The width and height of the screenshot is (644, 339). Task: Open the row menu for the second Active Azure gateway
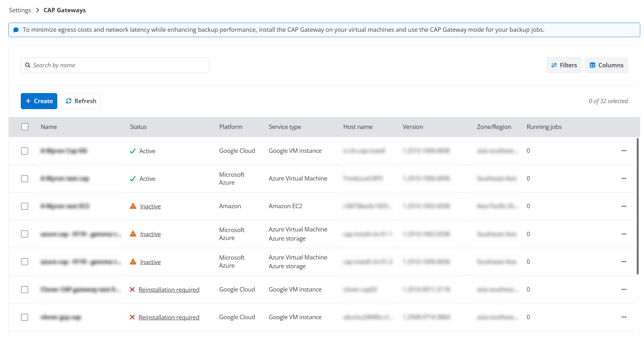tap(624, 178)
